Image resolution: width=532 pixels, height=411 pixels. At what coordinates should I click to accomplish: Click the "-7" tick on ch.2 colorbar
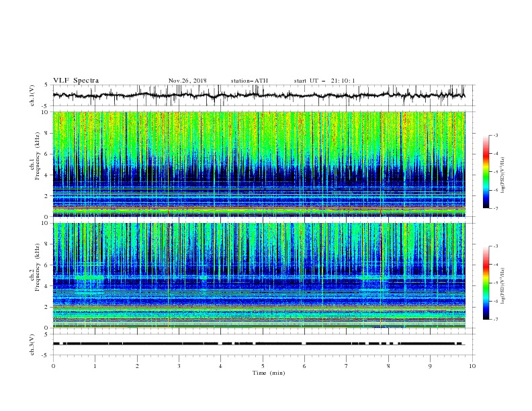click(x=496, y=320)
